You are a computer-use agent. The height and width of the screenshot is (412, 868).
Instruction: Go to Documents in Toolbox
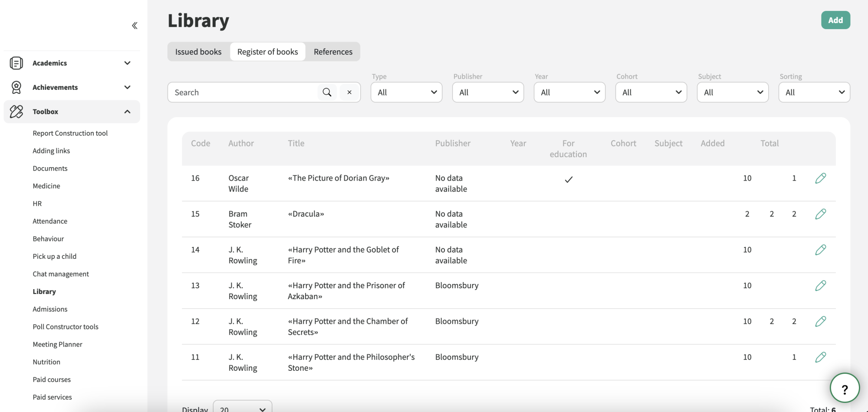[x=50, y=168]
